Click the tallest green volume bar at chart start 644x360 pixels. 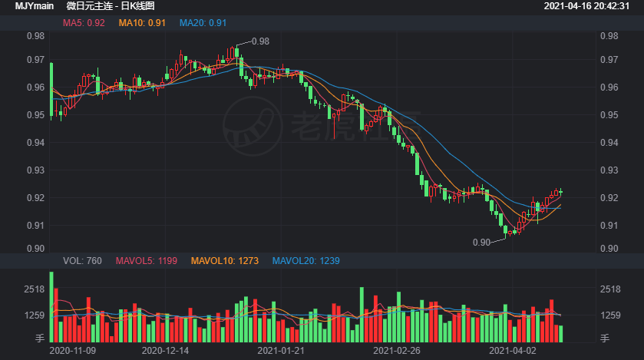51,307
